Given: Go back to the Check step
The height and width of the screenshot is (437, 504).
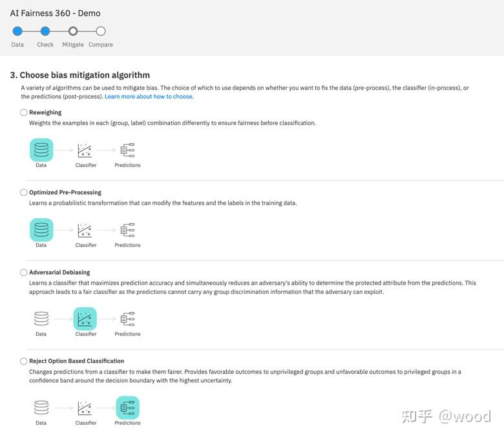Looking at the screenshot, I should (x=45, y=31).
